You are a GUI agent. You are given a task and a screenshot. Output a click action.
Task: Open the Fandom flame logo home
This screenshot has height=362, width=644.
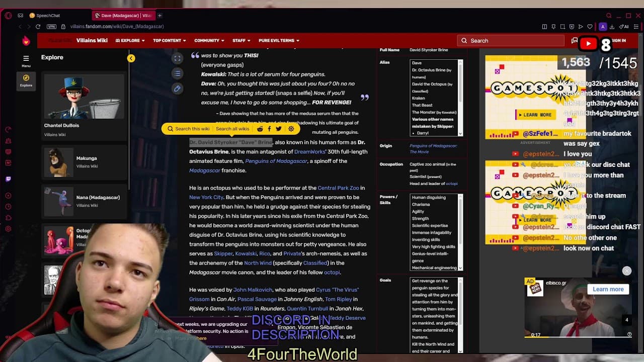coord(26,41)
